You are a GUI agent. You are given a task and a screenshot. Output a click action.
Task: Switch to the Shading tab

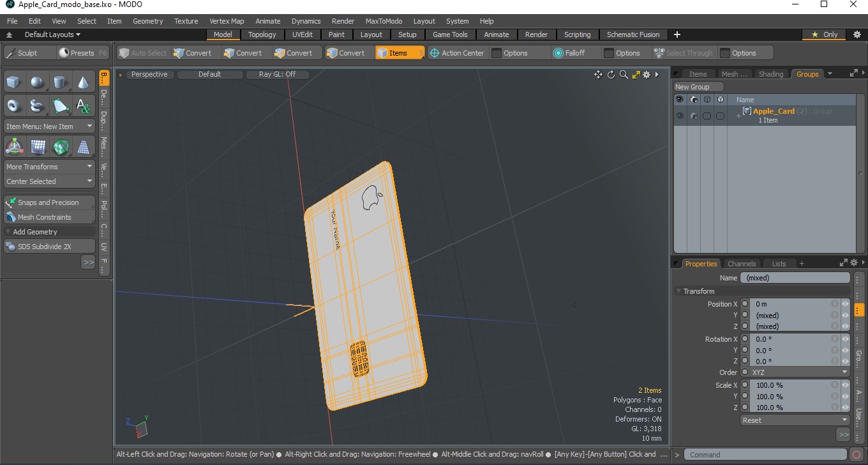point(770,74)
